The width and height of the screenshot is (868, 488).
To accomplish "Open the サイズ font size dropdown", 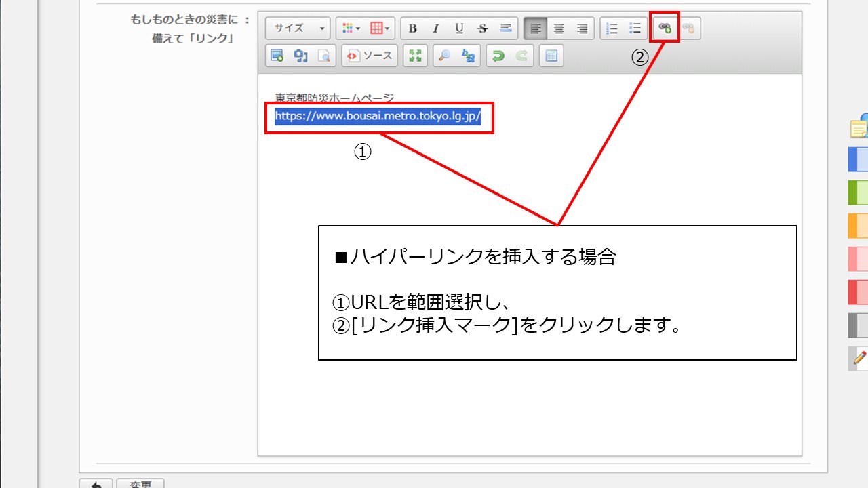I will pos(298,28).
